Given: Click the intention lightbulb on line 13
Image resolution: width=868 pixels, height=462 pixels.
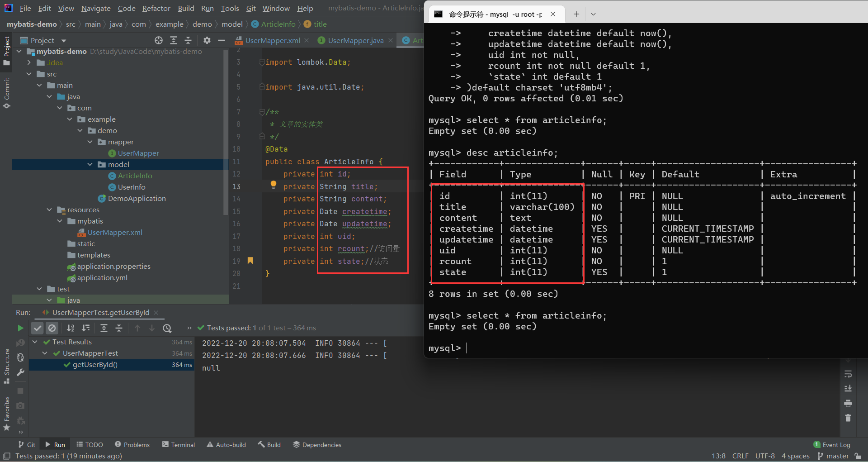Looking at the screenshot, I should [273, 185].
